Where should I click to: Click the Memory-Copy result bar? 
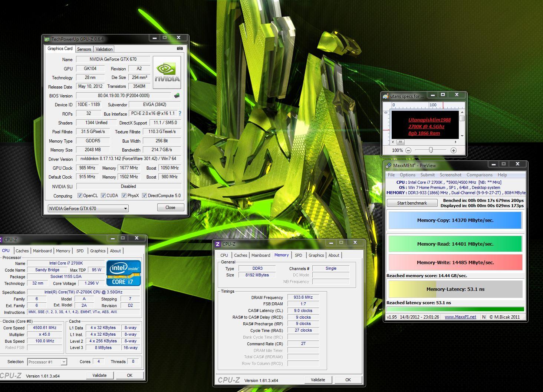455,220
